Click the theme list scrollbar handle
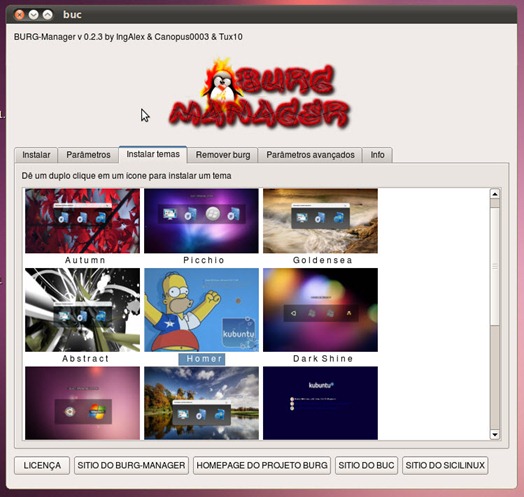This screenshot has width=524, height=497. (495, 266)
